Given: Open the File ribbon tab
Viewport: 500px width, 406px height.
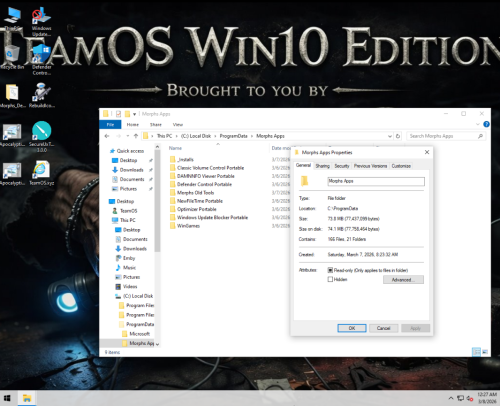Looking at the screenshot, I should click(x=110, y=124).
